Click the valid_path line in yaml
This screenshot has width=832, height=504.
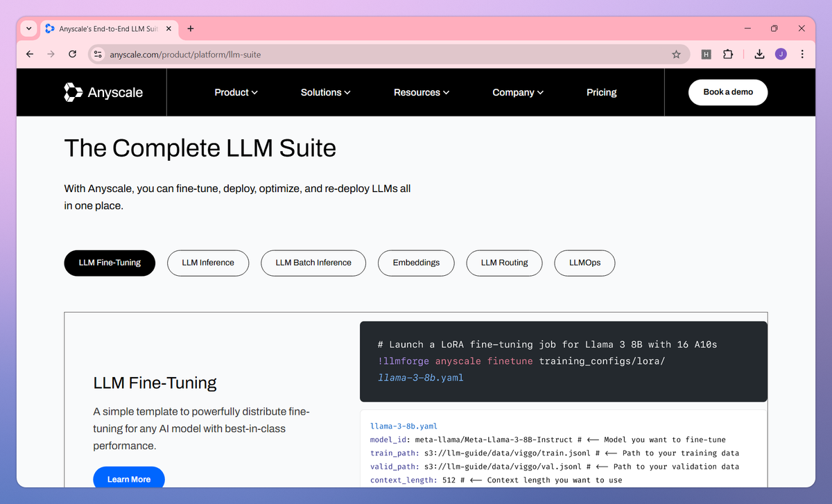[555, 467]
